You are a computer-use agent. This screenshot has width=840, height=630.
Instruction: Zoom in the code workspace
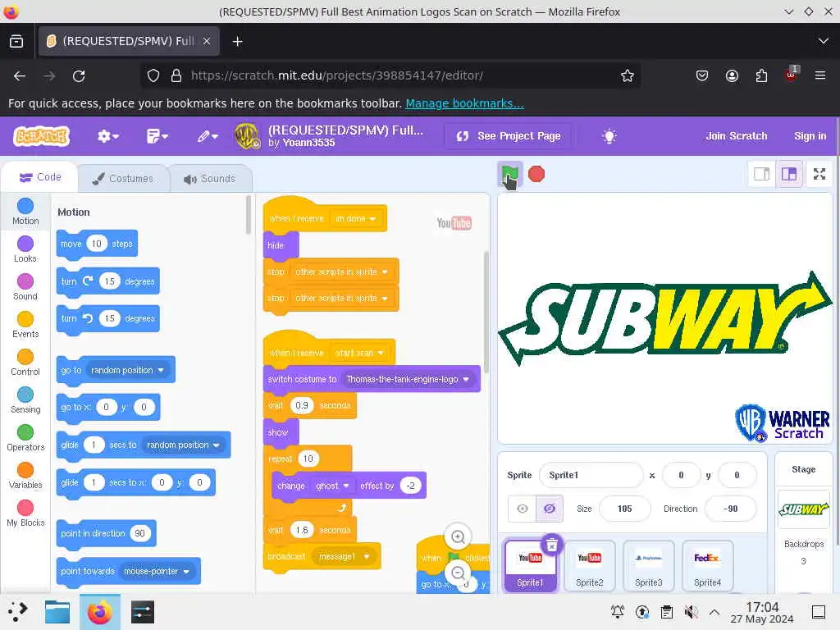(x=458, y=536)
